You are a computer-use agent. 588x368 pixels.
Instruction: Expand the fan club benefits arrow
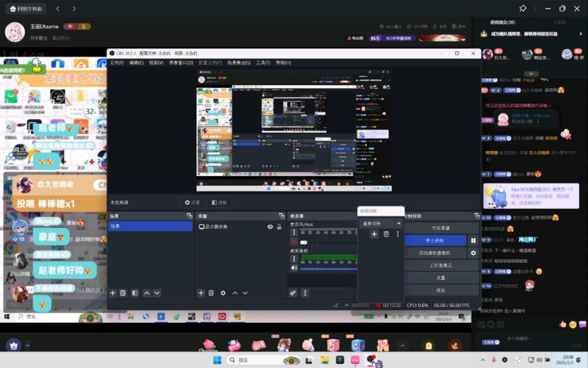click(x=581, y=34)
